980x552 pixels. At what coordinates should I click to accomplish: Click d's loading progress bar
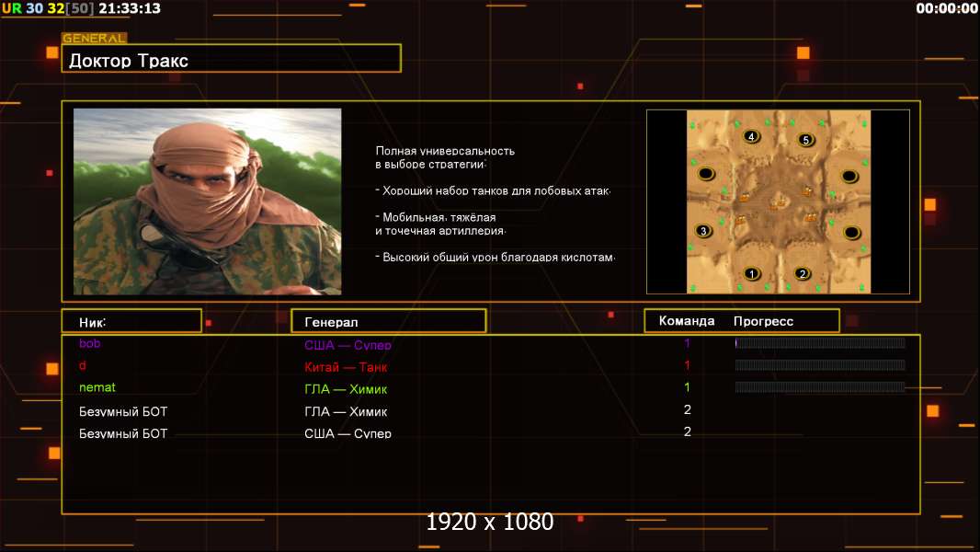(x=820, y=364)
